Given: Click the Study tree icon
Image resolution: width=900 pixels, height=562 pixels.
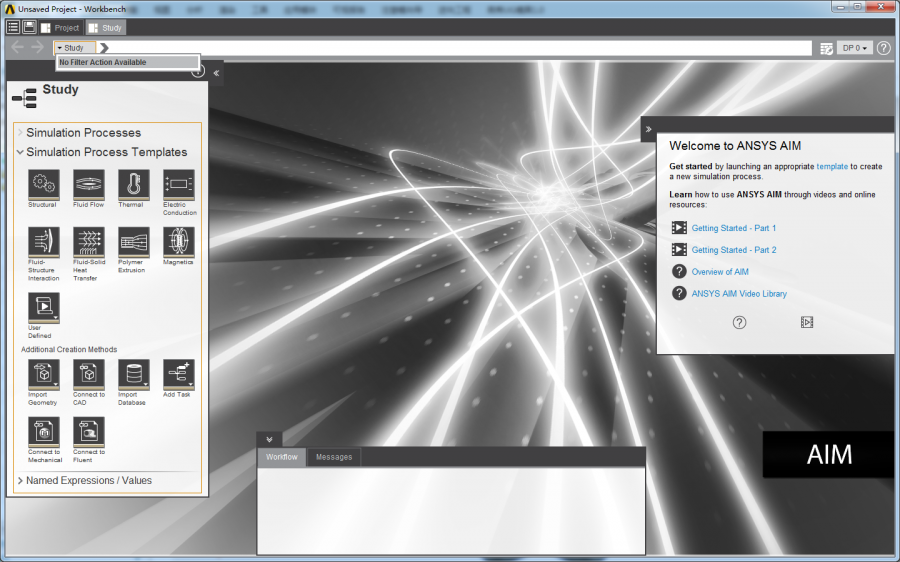Looking at the screenshot, I should click(24, 98).
